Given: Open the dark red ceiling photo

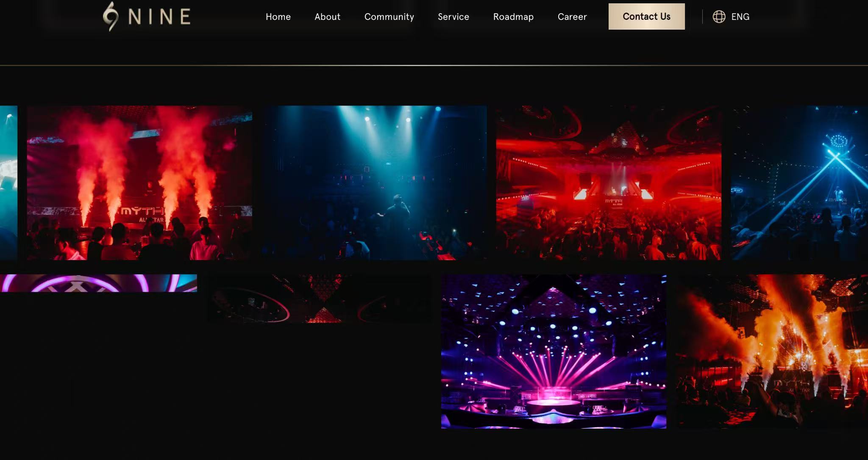Looking at the screenshot, I should pos(319,299).
